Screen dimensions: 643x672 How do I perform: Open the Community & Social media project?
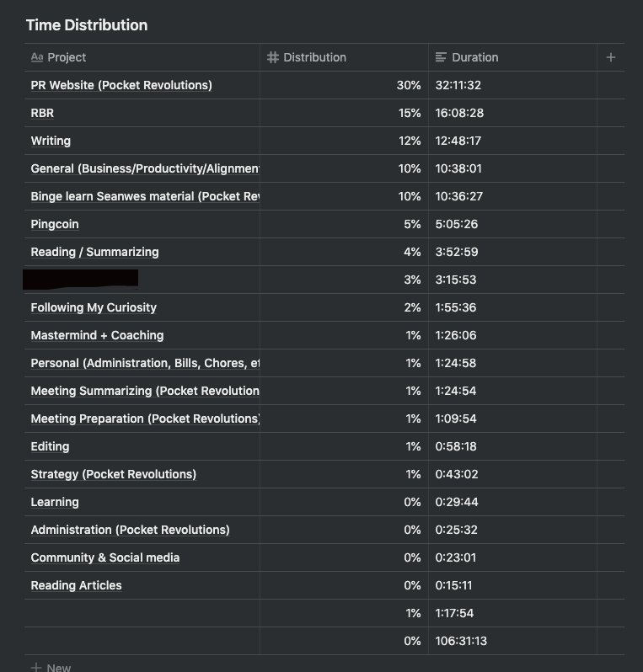click(x=105, y=557)
